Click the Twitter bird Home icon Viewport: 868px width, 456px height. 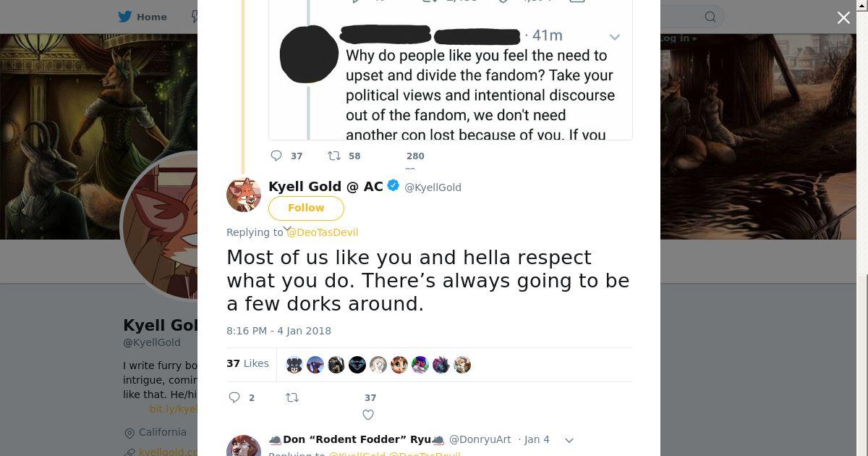125,17
